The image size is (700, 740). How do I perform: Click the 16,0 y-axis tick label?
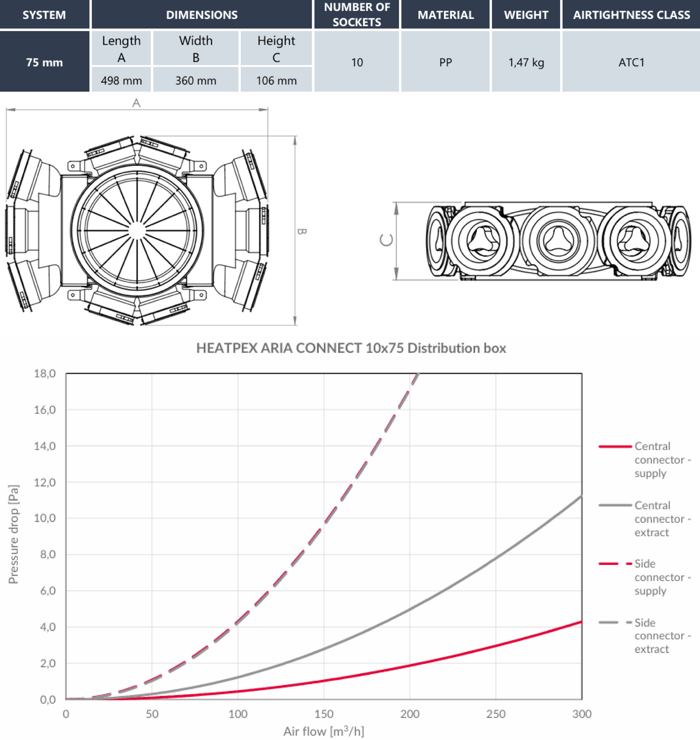45,410
